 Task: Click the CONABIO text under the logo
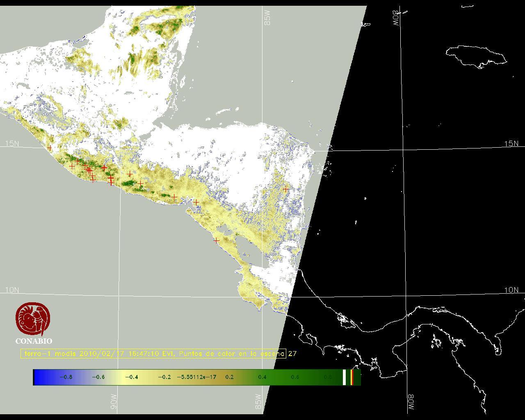pos(34,341)
